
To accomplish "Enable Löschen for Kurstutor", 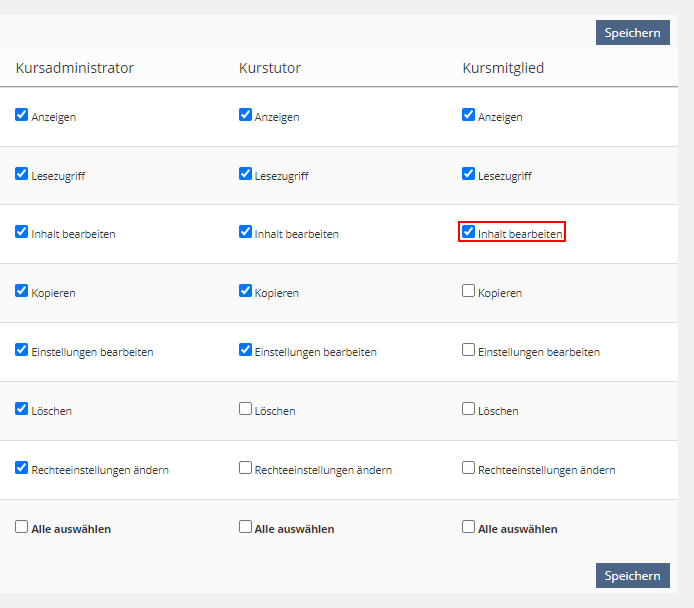I will coord(245,409).
